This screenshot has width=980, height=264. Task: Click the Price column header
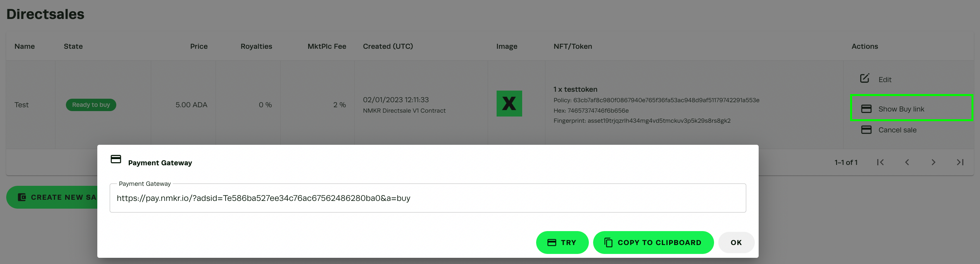[x=198, y=46]
